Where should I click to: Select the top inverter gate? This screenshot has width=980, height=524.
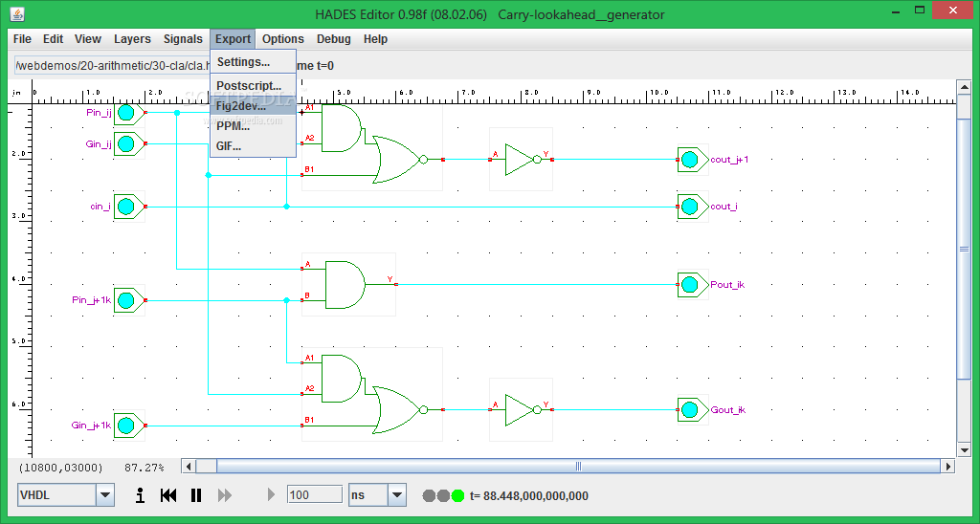[x=522, y=160]
